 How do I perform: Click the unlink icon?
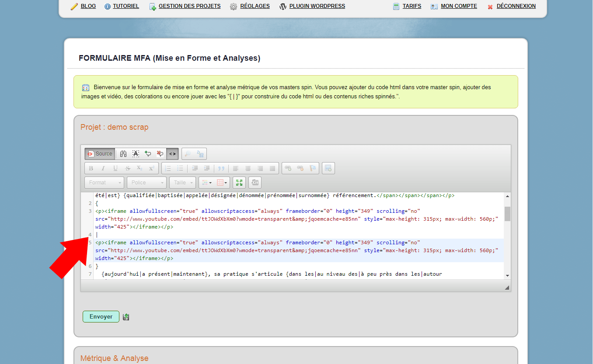point(300,168)
